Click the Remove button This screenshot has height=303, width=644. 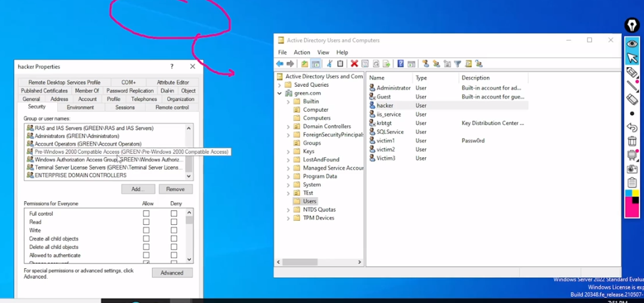176,189
